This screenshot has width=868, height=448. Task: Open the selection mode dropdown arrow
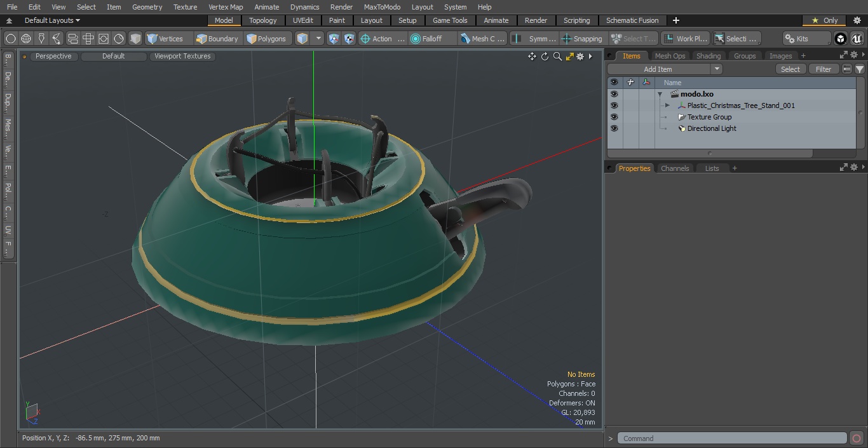click(318, 39)
